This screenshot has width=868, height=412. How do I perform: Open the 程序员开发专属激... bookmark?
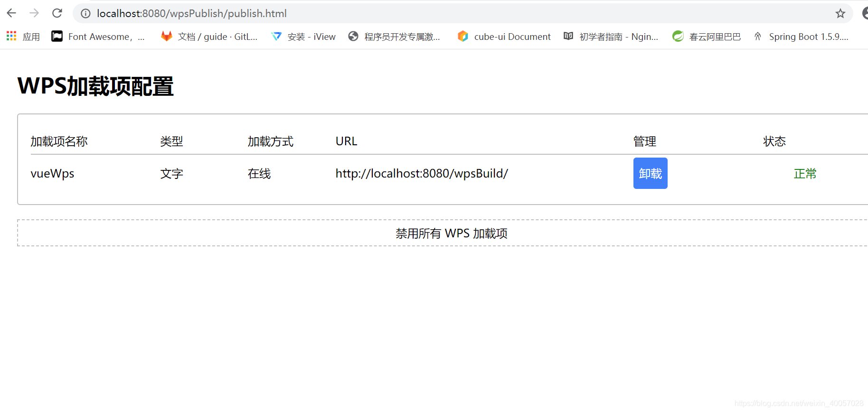pos(402,37)
